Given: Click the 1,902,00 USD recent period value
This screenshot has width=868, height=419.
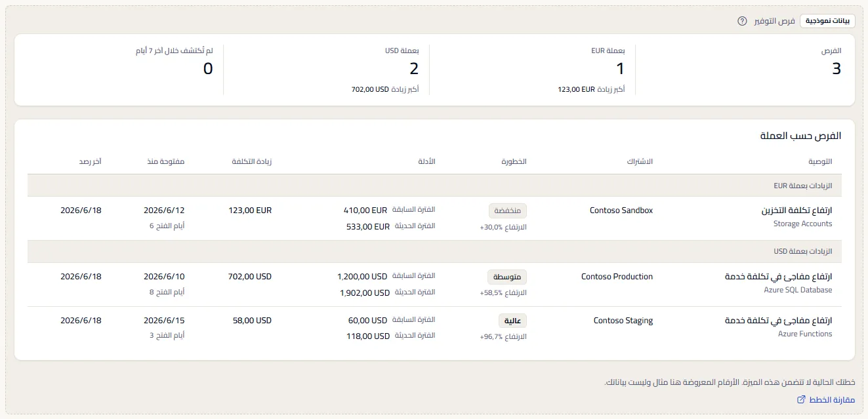Looking at the screenshot, I should [x=365, y=293].
